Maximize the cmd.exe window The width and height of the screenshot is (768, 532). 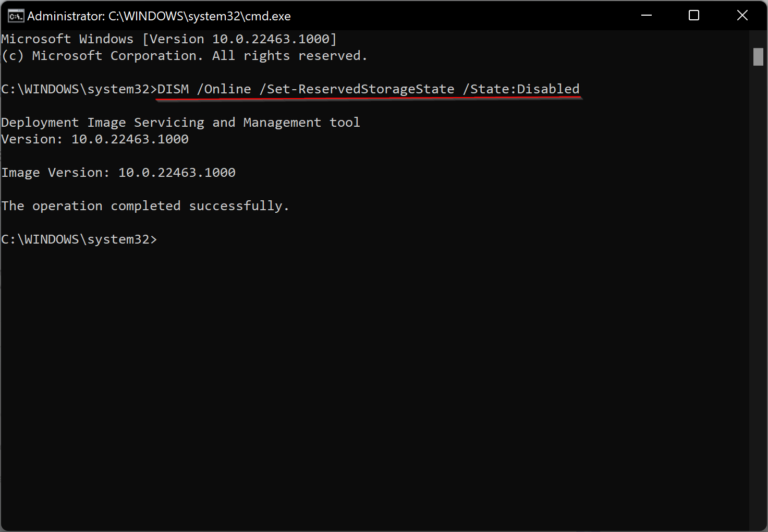pos(694,16)
